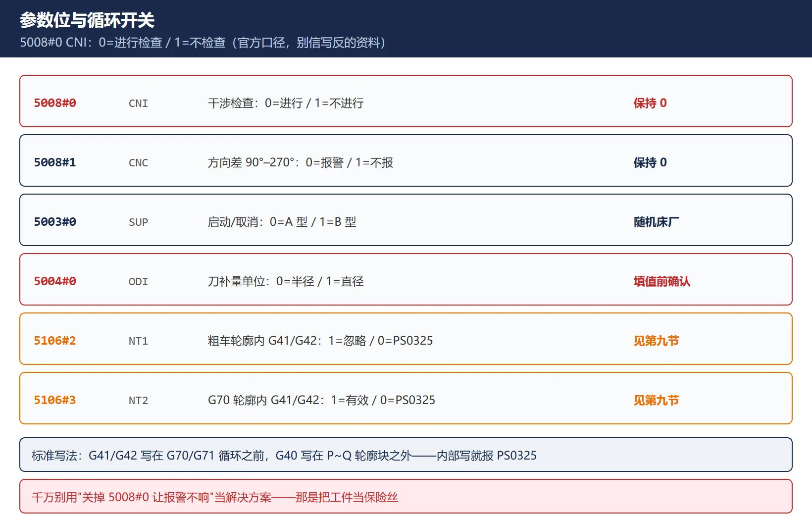
Task: Click 见第九节 in the 5106#3 row
Action: [x=657, y=400]
